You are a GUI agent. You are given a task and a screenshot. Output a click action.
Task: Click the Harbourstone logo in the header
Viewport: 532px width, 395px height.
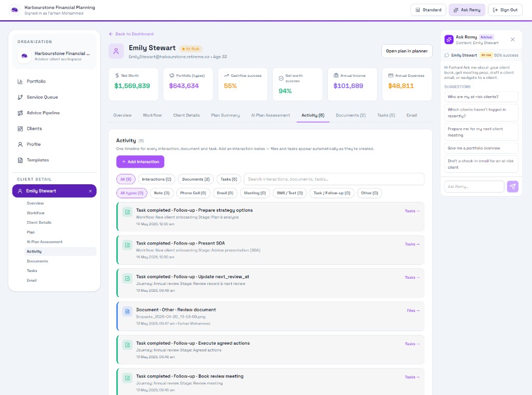[15, 10]
